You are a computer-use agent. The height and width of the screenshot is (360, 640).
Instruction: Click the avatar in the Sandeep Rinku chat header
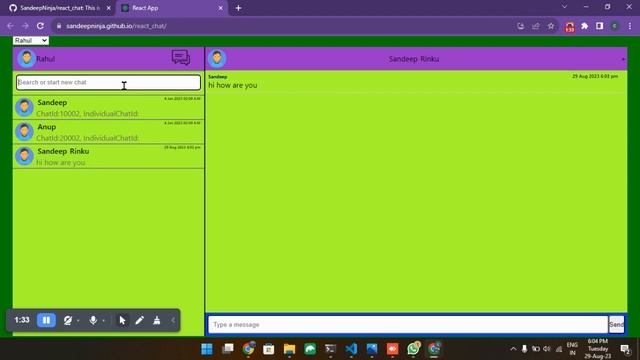click(217, 58)
